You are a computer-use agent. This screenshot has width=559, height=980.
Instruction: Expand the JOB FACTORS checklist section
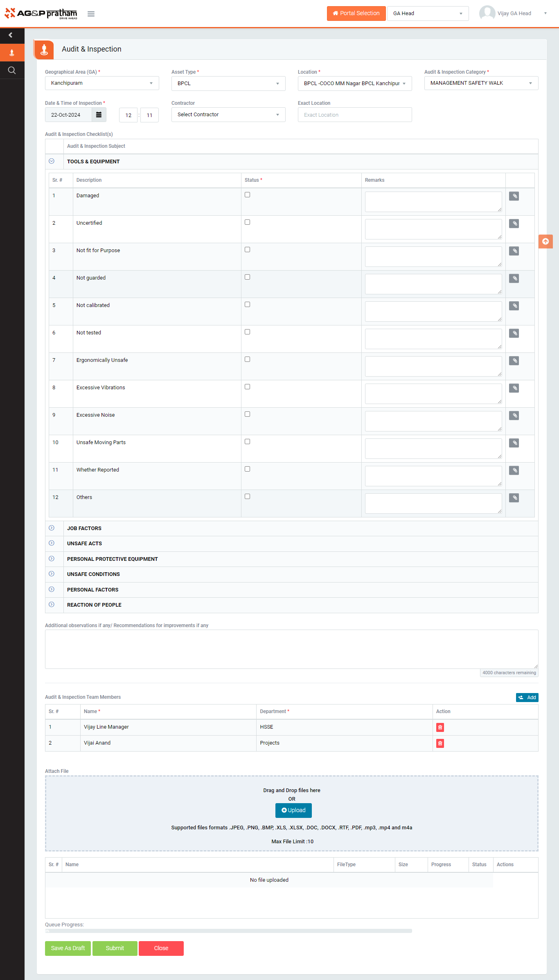[52, 528]
